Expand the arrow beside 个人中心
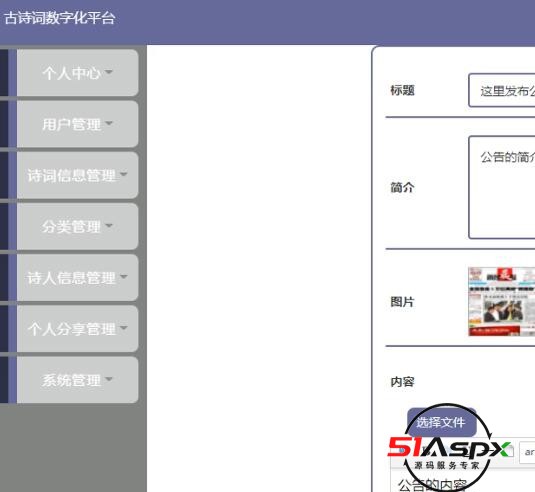This screenshot has height=492, width=535. click(x=109, y=72)
